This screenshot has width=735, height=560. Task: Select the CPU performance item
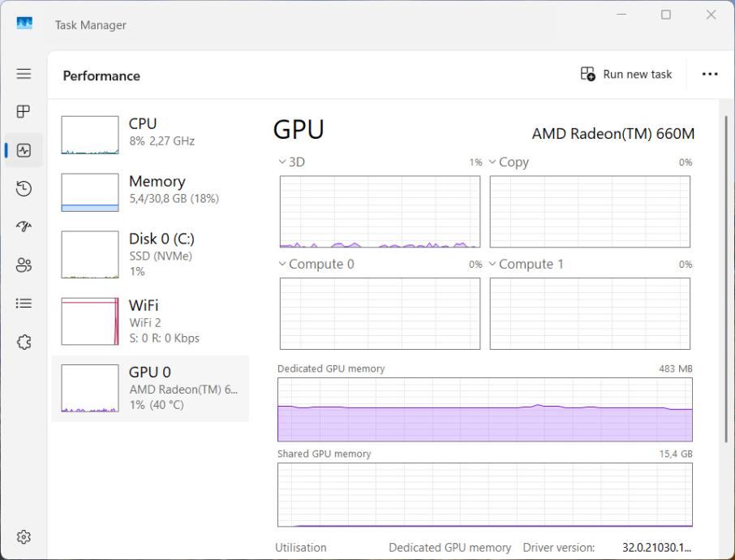coord(150,133)
